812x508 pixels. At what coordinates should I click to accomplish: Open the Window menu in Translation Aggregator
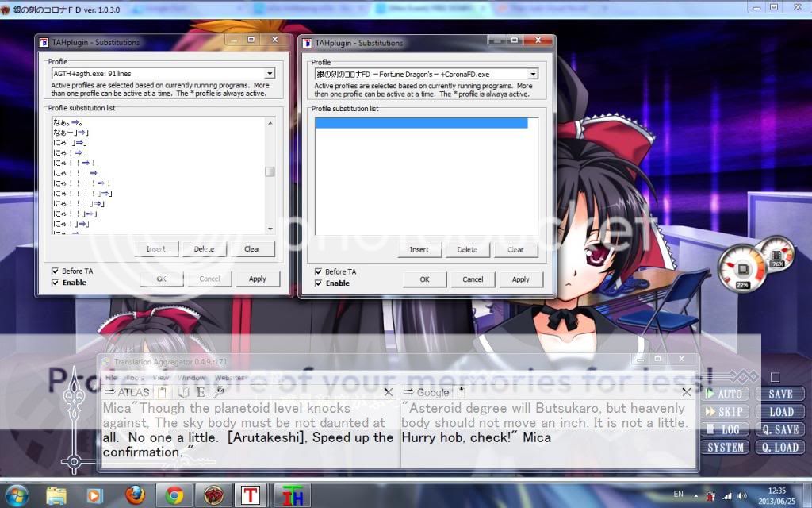click(191, 378)
